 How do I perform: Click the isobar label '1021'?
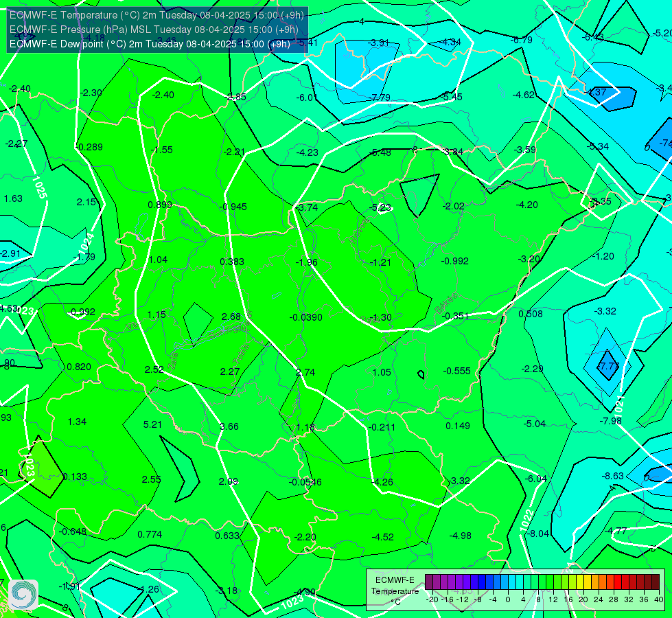click(619, 405)
